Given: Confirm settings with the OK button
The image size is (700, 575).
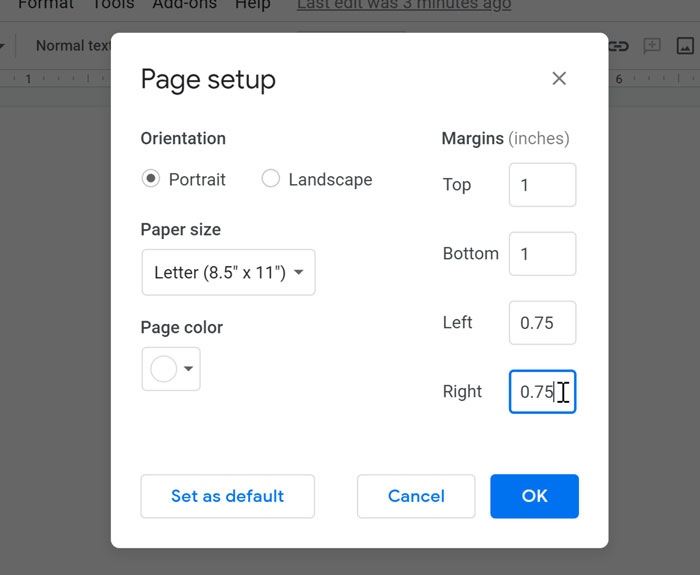Looking at the screenshot, I should [534, 496].
